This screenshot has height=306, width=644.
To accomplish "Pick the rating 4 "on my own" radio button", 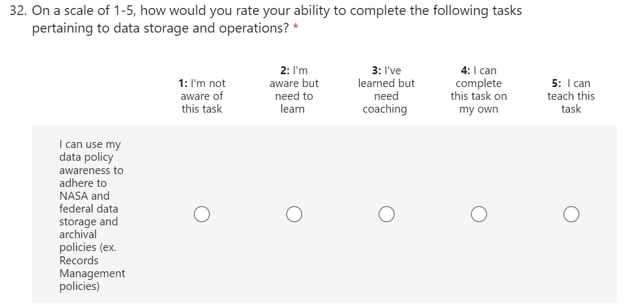I will (x=479, y=214).
